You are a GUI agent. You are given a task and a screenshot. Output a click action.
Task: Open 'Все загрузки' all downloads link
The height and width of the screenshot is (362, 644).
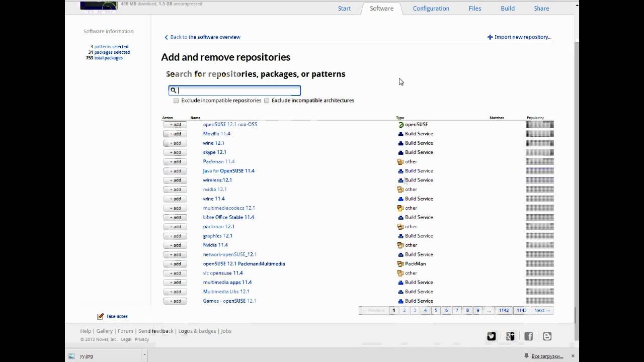pyautogui.click(x=547, y=356)
